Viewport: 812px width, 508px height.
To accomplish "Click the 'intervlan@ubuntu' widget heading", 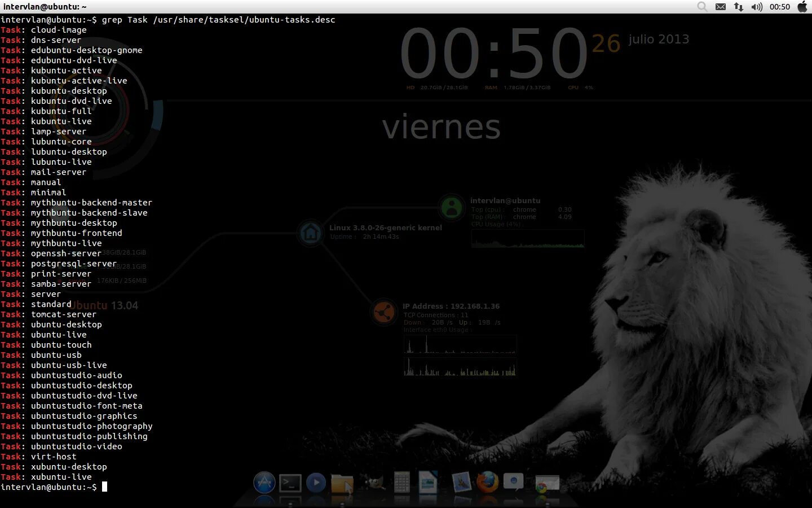I will coord(505,200).
